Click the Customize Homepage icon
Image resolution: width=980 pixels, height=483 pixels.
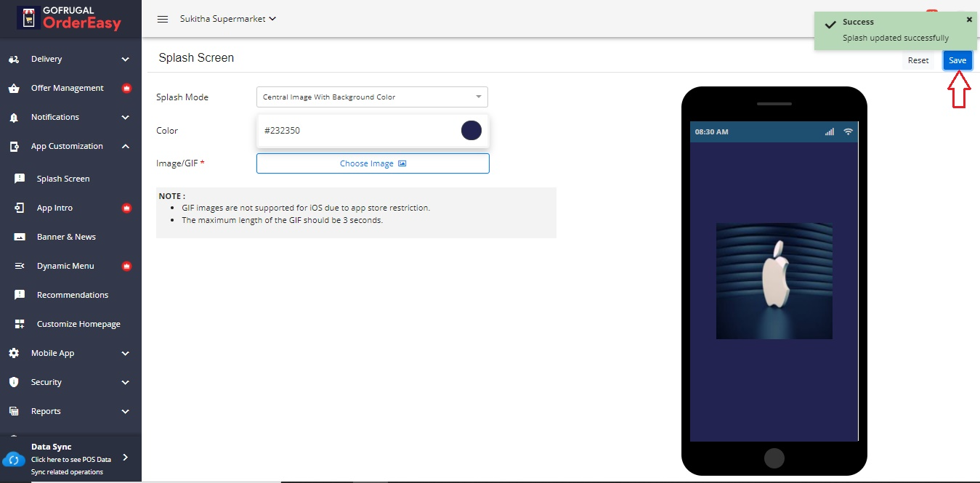pyautogui.click(x=20, y=324)
